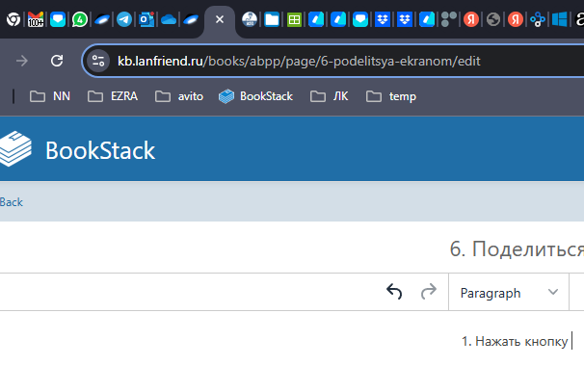Screen dimensions: 584x392
Task: Click the Back link below the header
Action: click(12, 202)
